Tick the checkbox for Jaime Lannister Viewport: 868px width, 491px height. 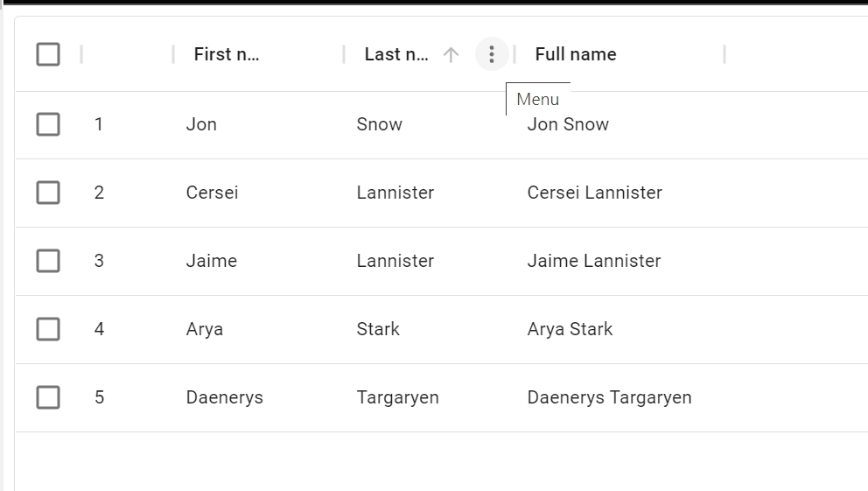(48, 261)
